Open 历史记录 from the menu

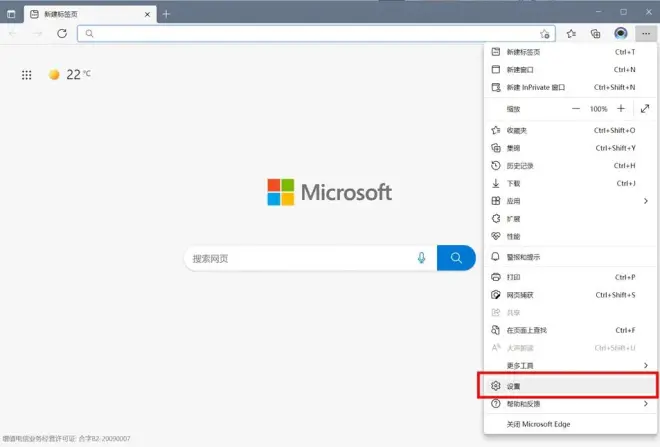tap(570, 166)
